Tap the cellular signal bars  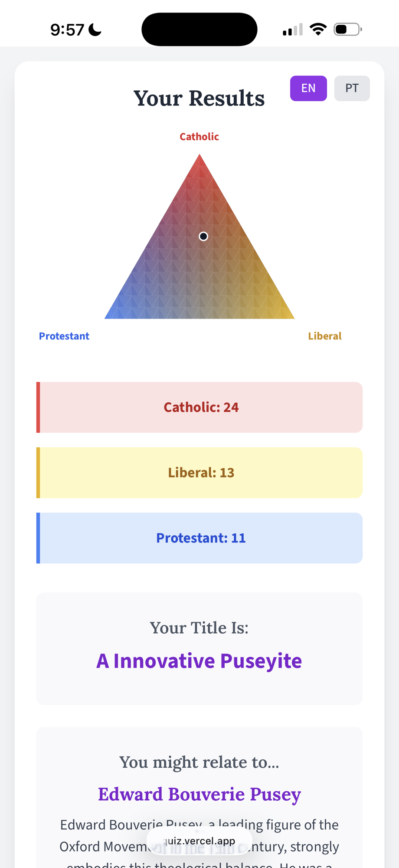(292, 30)
